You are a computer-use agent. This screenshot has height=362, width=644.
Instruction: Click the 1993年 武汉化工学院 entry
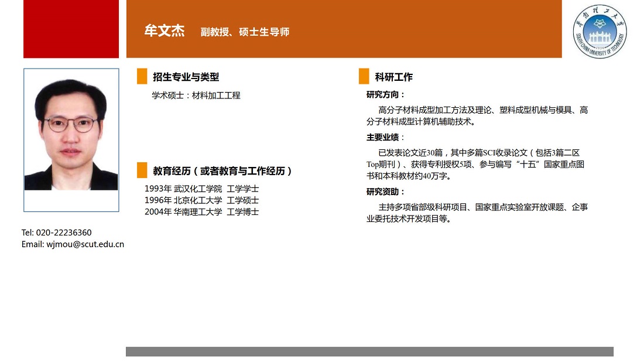(201, 189)
